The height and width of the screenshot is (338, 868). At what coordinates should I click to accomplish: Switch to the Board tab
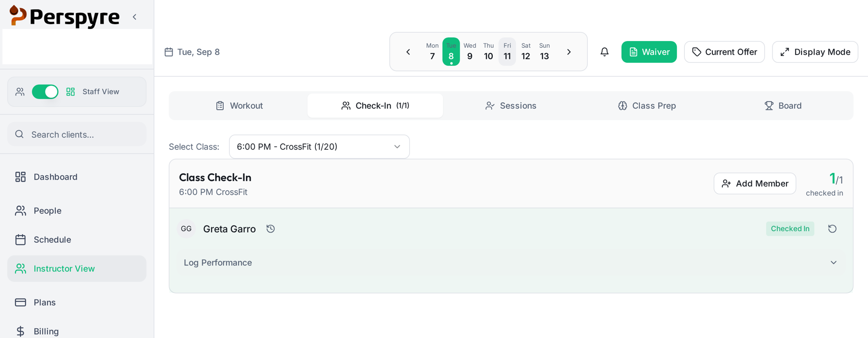[783, 106]
